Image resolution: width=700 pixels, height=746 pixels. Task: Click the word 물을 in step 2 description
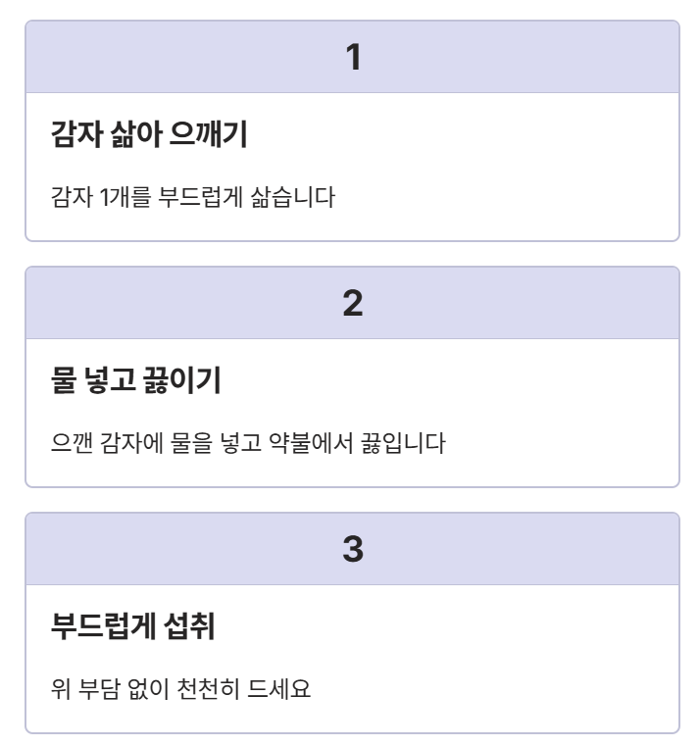[191, 443]
